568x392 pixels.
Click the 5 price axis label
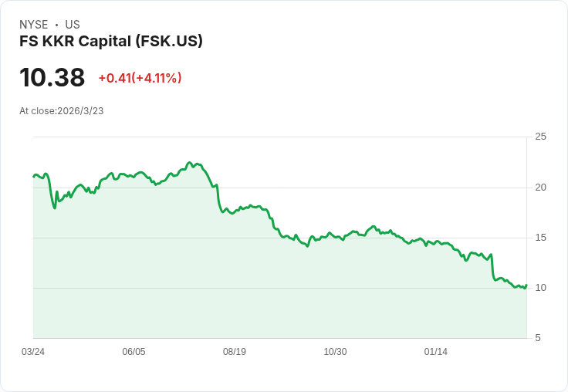click(x=538, y=338)
